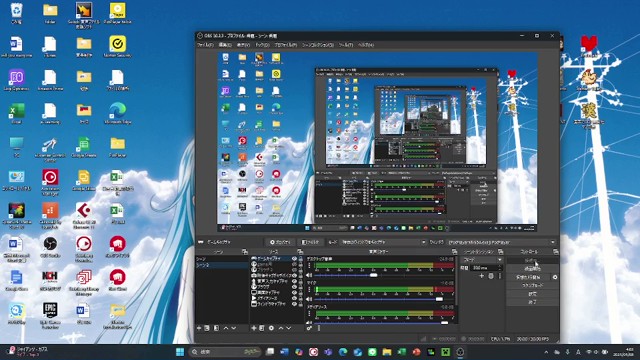640x360 pixels.
Task: Toggle visibility eye for audio input capture source
Action: coord(294,282)
